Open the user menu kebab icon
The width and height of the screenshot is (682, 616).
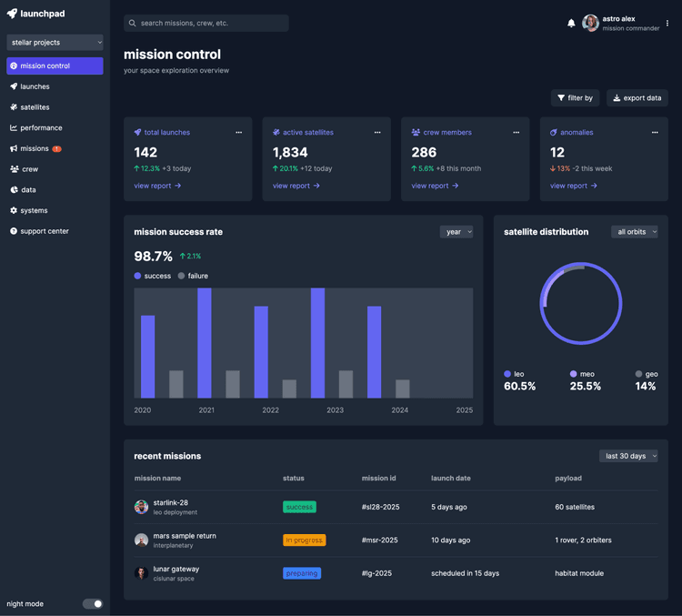pos(667,24)
